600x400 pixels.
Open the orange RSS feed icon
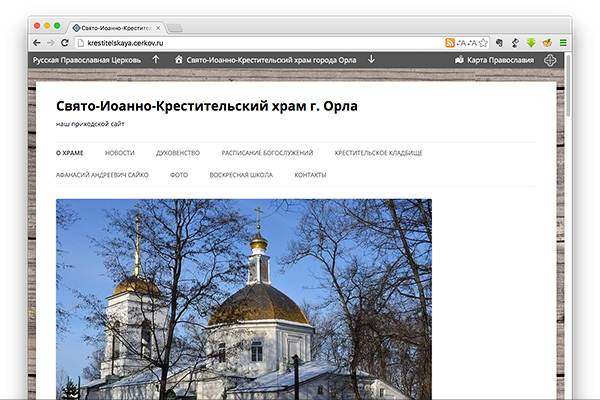[450, 43]
